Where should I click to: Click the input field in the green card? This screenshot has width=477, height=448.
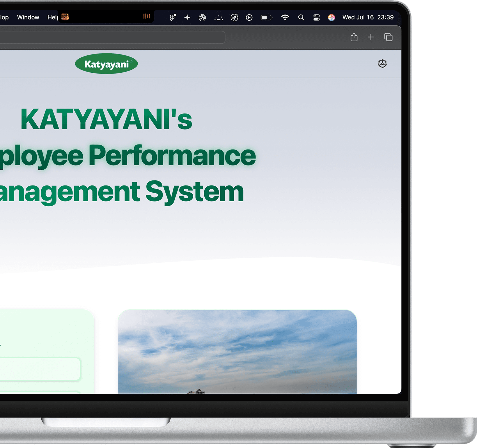40,369
